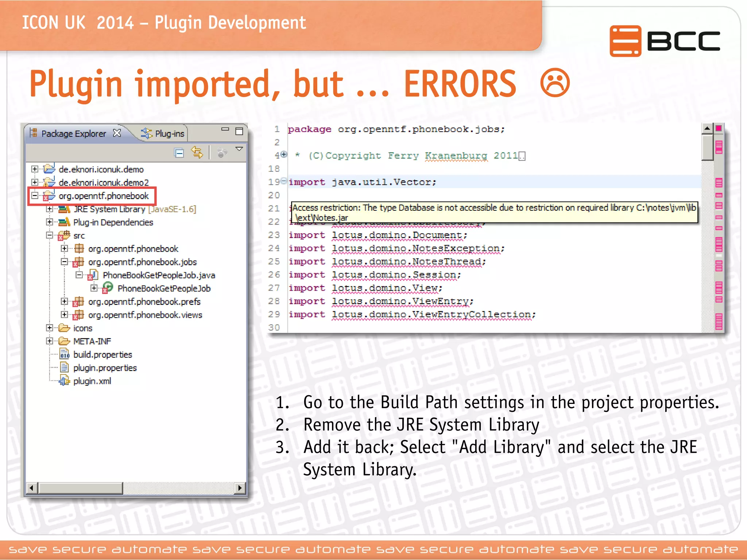
Task: Click the src source folder icon
Action: (x=64, y=236)
